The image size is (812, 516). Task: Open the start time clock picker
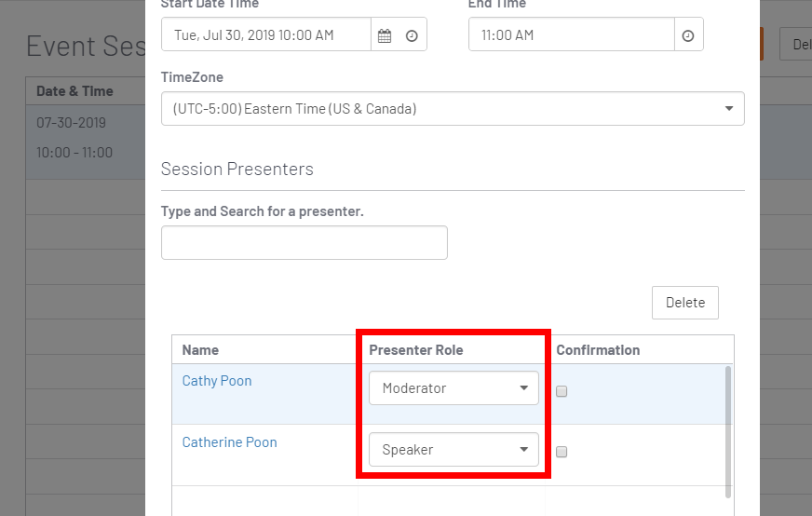pyautogui.click(x=412, y=35)
